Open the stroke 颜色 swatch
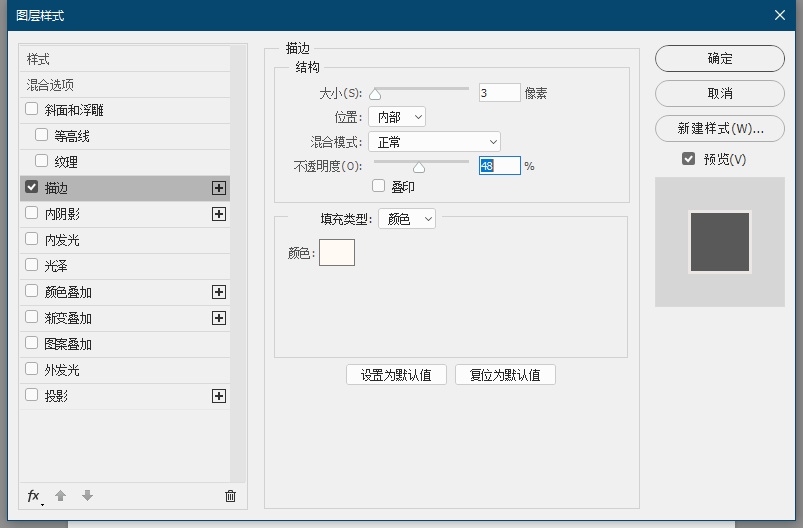This screenshot has width=803, height=528. click(337, 252)
